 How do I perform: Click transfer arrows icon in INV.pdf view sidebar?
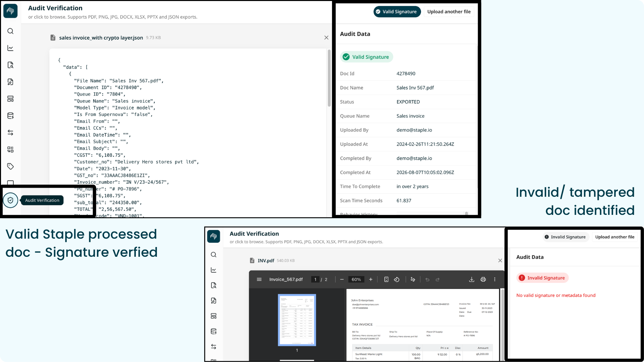click(x=214, y=347)
